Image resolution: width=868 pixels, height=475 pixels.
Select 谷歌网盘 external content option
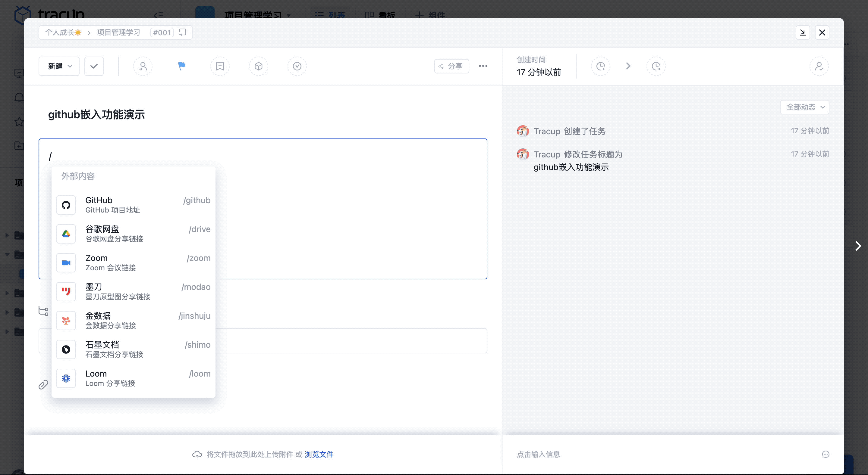(x=134, y=233)
